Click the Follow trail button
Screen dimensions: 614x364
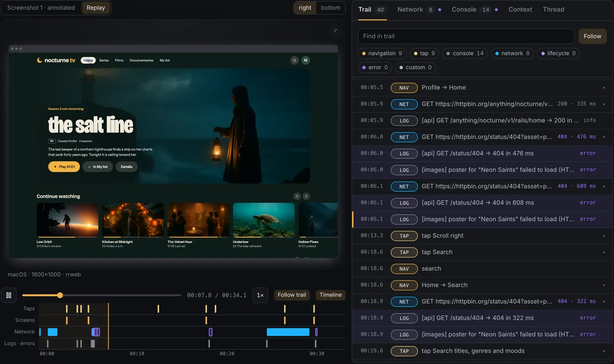click(x=292, y=295)
